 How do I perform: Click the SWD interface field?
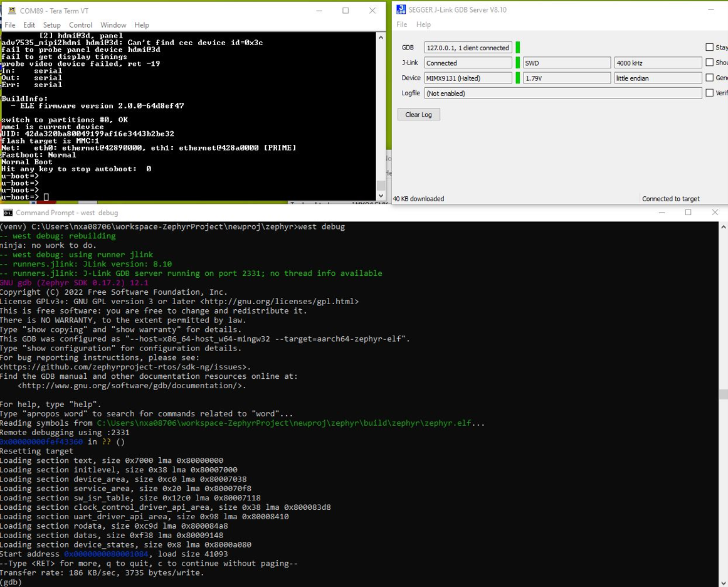[x=567, y=63]
